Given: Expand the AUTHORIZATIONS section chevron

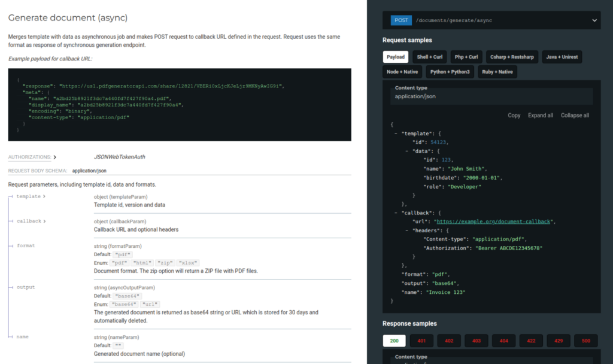Looking at the screenshot, I should (54, 157).
